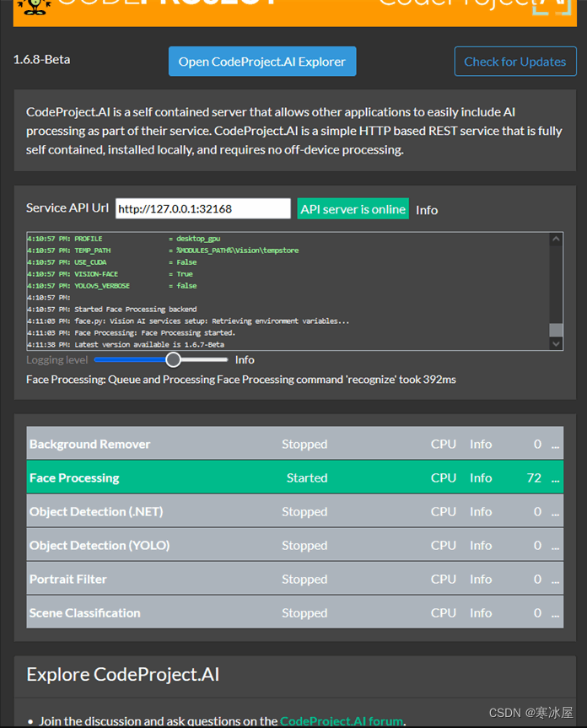Viewport: 587px width, 728px height.
Task: Select the Portrait Filter module name
Action: (x=67, y=580)
